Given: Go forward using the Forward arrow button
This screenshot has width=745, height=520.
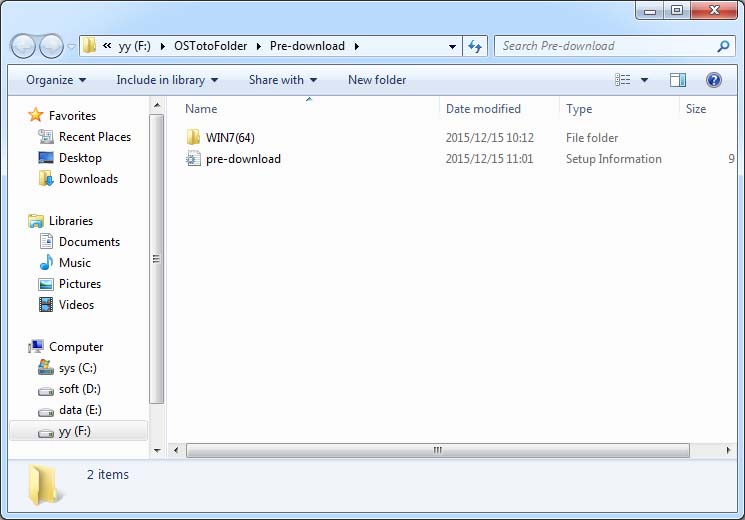Looking at the screenshot, I should pos(51,46).
